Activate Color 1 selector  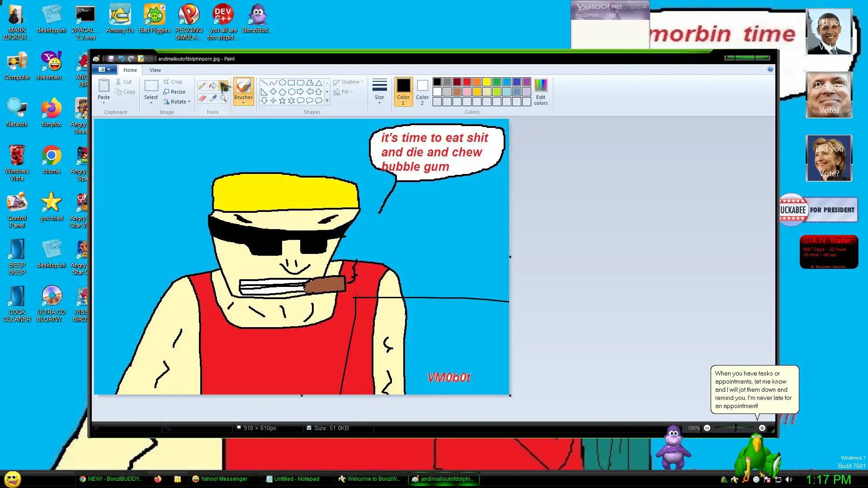(403, 92)
